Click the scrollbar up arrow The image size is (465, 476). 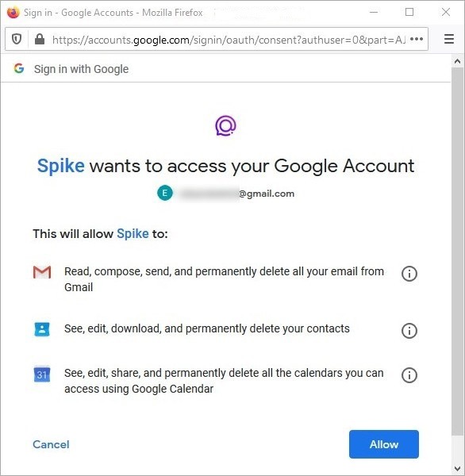coord(457,61)
